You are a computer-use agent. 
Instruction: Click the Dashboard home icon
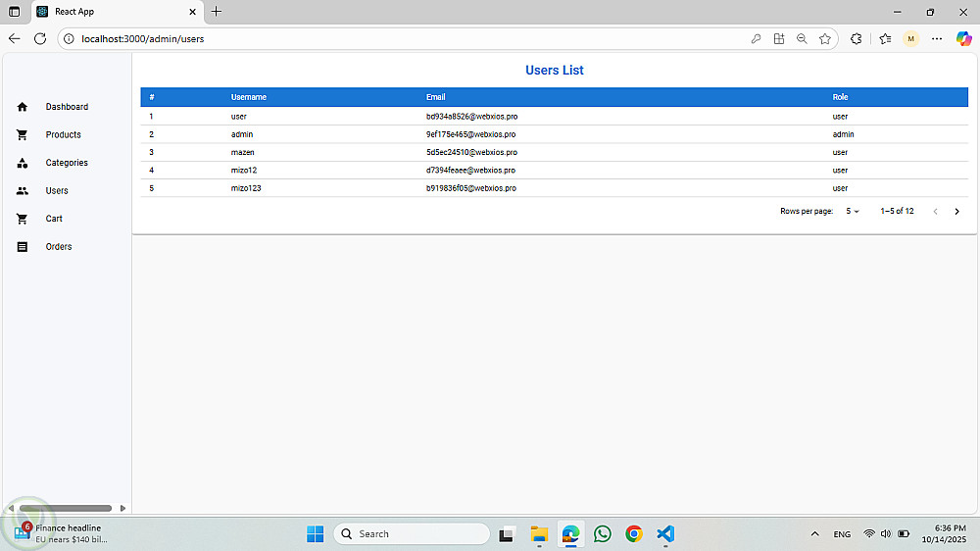(23, 107)
